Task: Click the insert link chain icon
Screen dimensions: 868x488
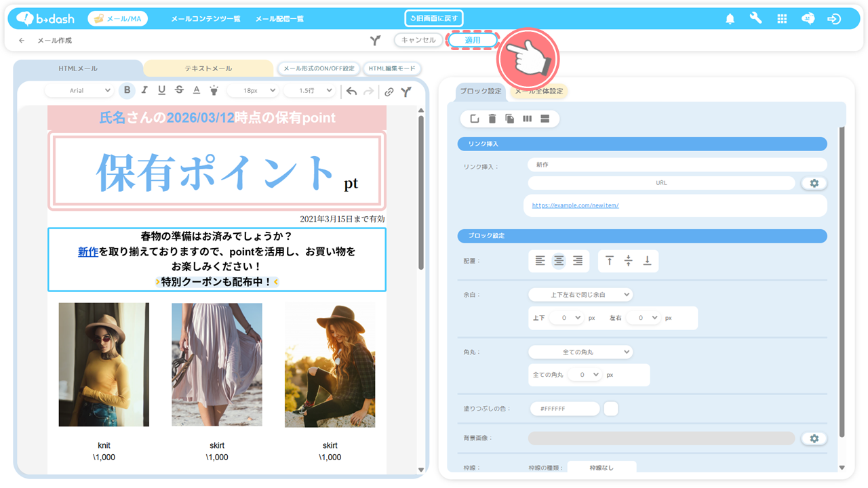Action: point(389,91)
